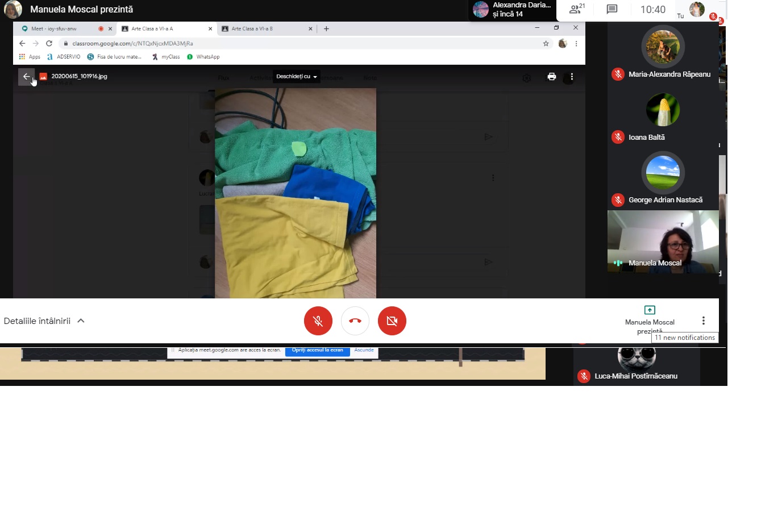Bookmark page with the star icon

546,43
